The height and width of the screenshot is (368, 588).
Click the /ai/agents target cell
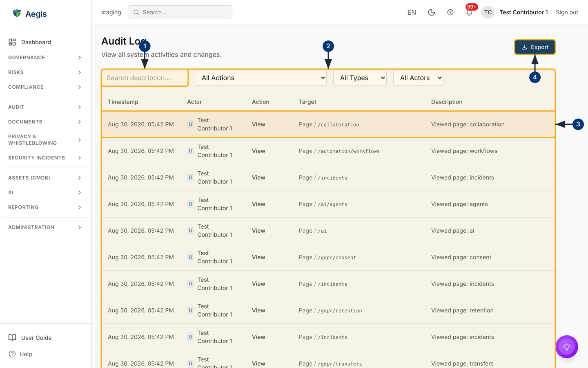tap(323, 204)
